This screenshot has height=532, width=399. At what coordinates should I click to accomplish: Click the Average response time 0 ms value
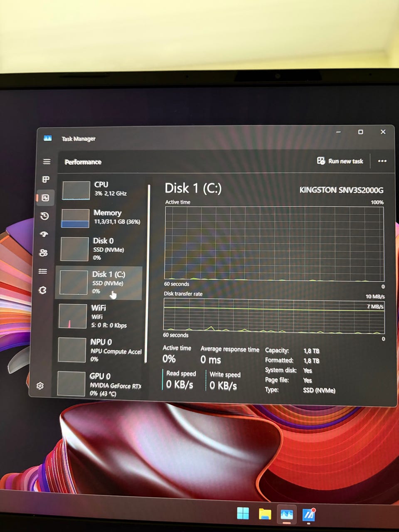coord(211,360)
